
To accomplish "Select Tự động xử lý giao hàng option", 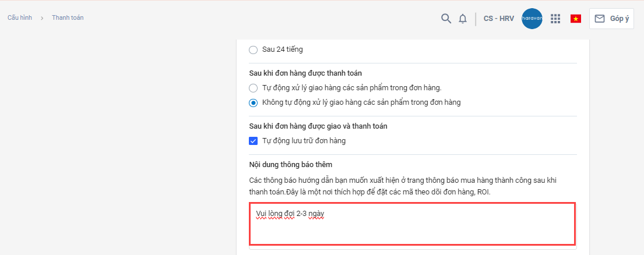I will point(254,88).
